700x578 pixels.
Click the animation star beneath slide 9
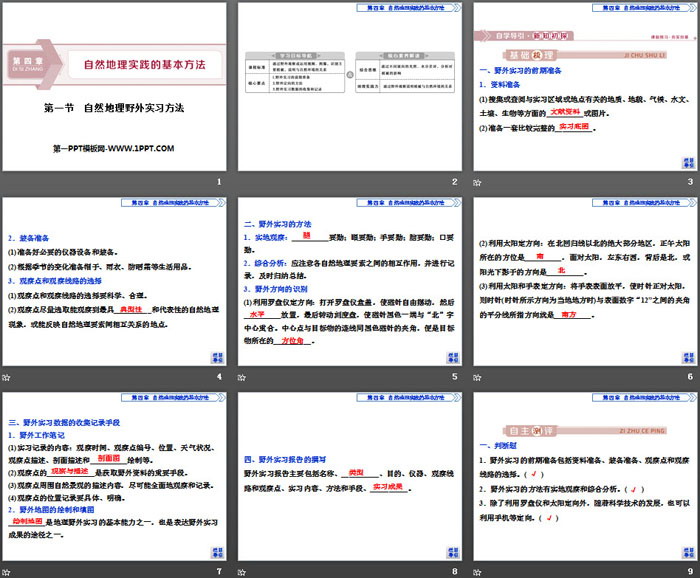coord(478,571)
